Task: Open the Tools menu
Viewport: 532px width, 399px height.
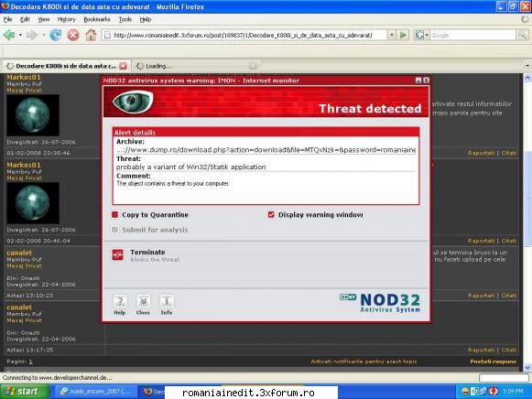Action: click(x=125, y=19)
